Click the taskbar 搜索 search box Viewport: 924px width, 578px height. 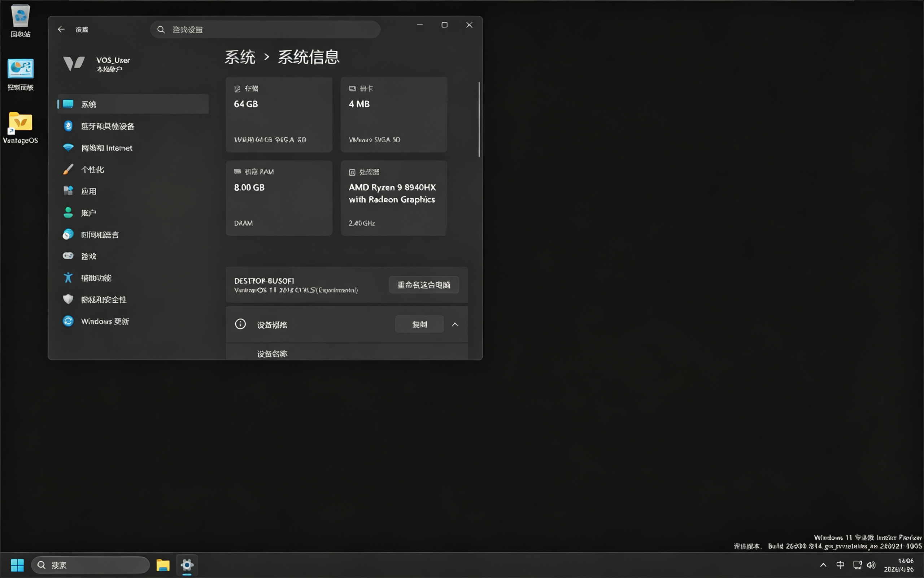point(91,565)
